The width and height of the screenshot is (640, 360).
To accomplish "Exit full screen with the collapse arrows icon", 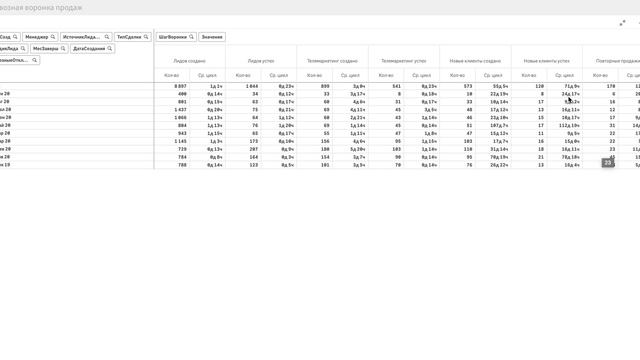I will (x=622, y=23).
